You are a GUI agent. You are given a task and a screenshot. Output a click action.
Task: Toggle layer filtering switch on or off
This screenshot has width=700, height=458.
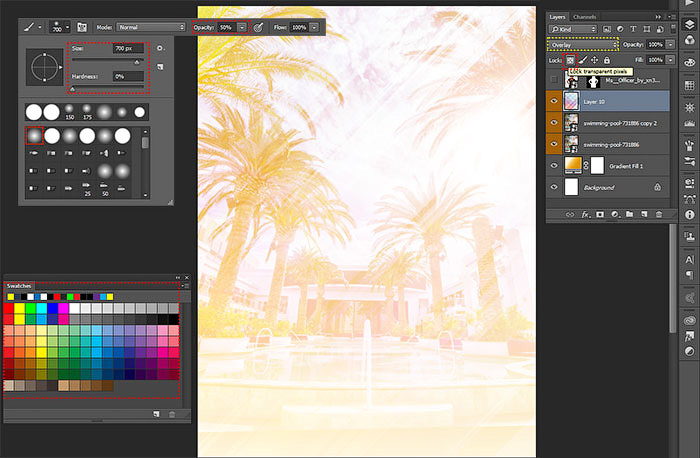pos(673,29)
